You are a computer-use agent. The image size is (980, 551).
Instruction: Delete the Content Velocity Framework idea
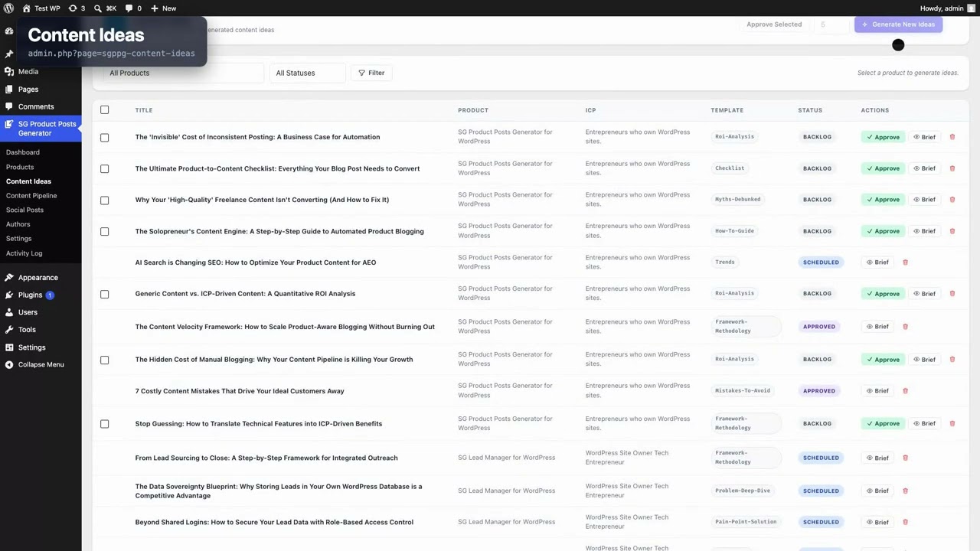(905, 327)
